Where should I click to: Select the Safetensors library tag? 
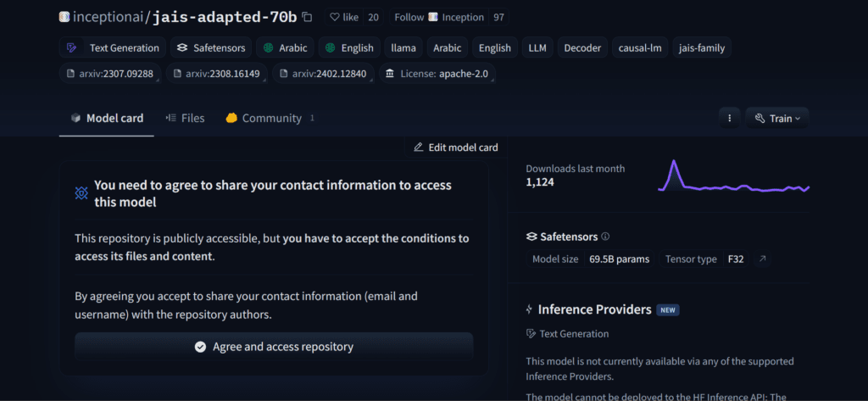(x=211, y=47)
